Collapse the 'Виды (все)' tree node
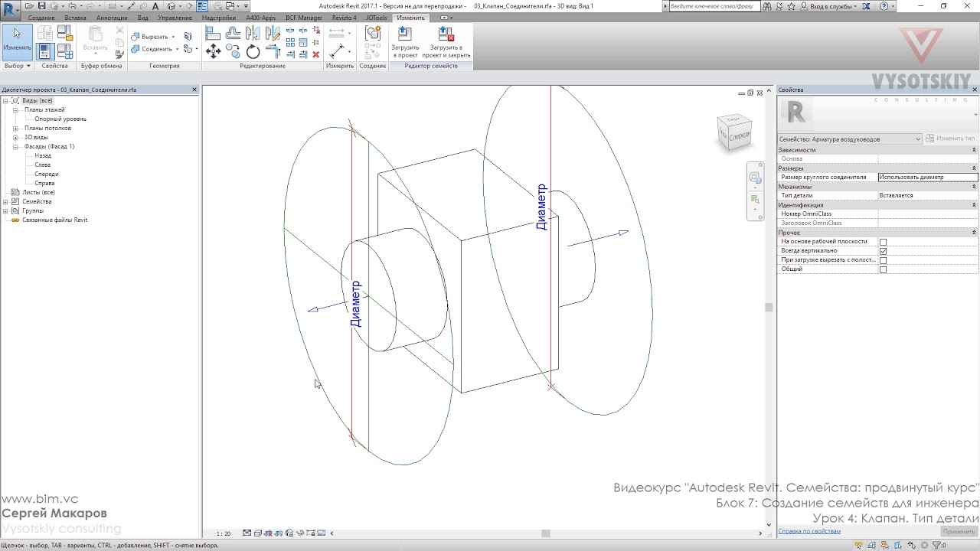 [x=5, y=101]
